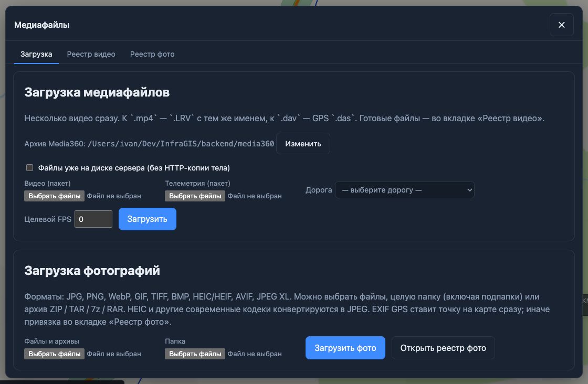Click the Изменить archive path button
The height and width of the screenshot is (384, 588).
pos(303,144)
